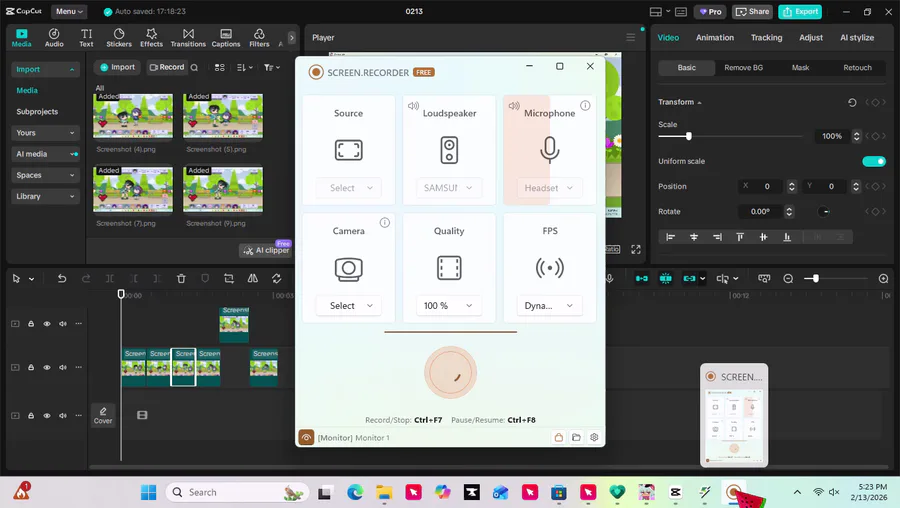Click the Camera webcam icon

[x=348, y=269]
